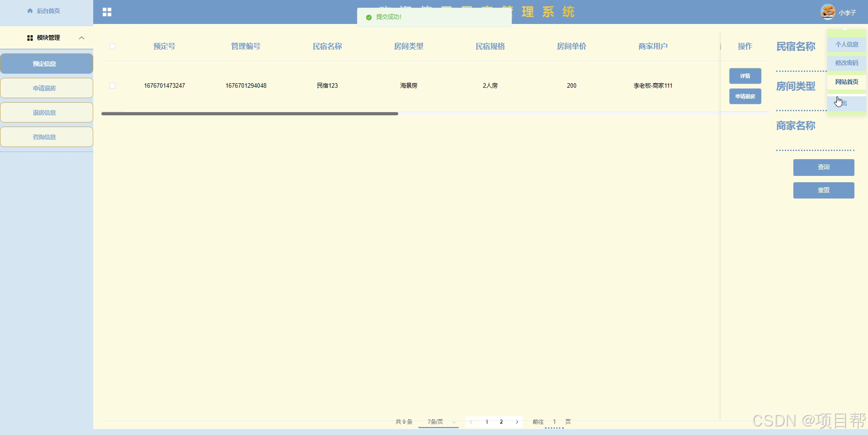Toggle the select-all header checkbox

[112, 46]
